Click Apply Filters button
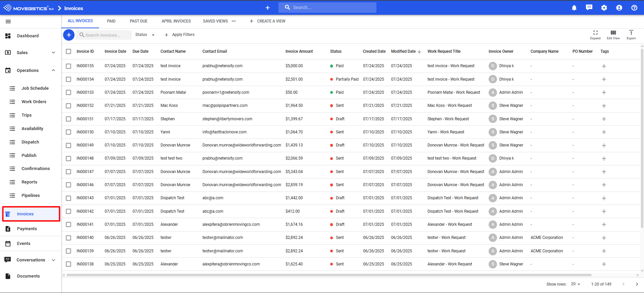The image size is (644, 293). pyautogui.click(x=180, y=35)
